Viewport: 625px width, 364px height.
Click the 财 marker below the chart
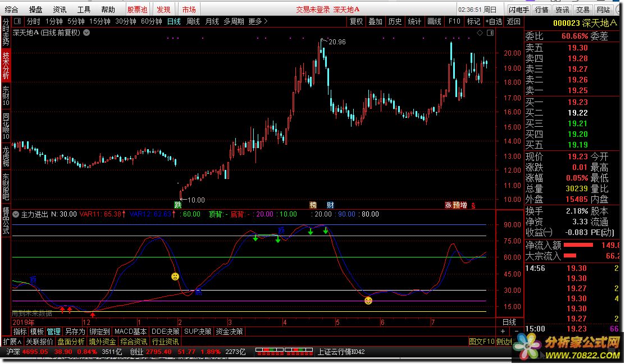tap(330, 205)
